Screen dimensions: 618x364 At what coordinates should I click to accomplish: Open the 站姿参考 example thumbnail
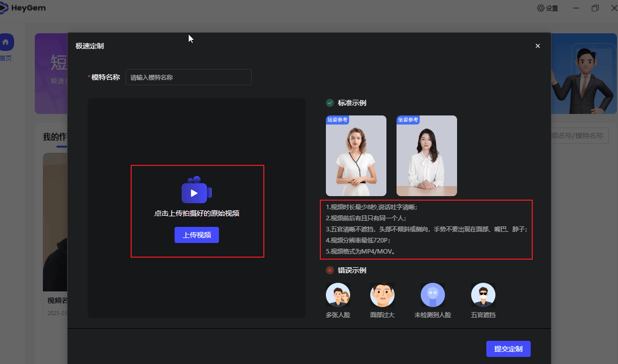tap(356, 156)
